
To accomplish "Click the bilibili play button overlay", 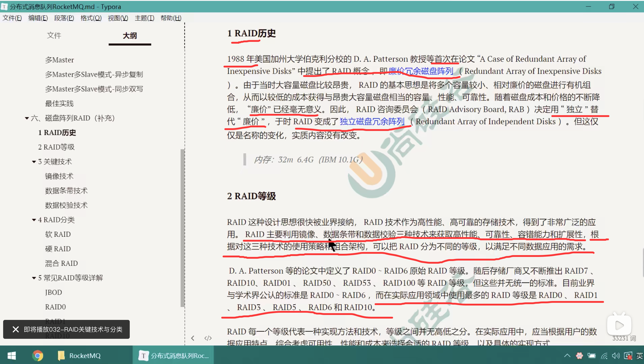I will 619,325.
